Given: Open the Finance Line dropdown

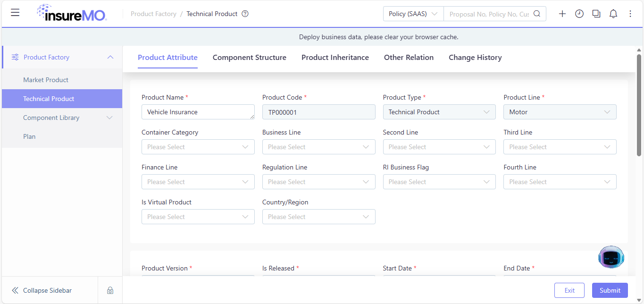Looking at the screenshot, I should (x=198, y=182).
